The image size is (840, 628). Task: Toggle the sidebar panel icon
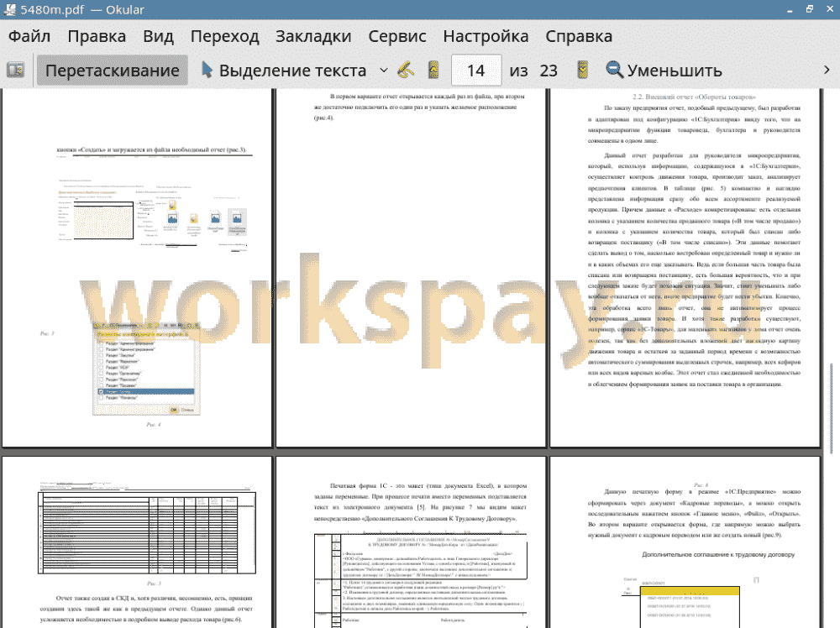point(15,71)
